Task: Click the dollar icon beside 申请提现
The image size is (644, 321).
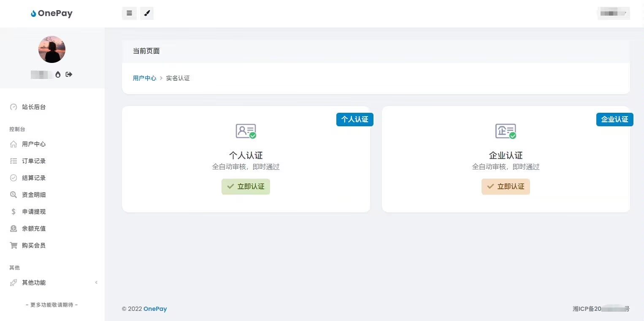Action: point(13,212)
